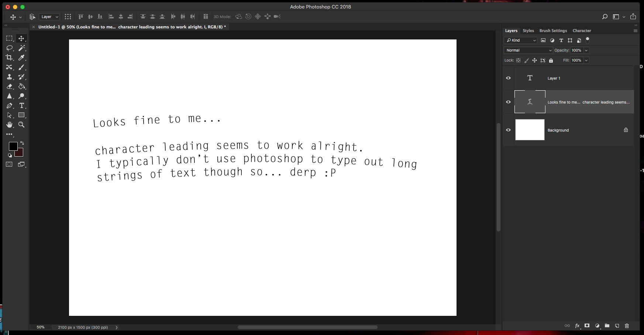
Task: Click the Background layer thumbnail
Action: coord(530,130)
